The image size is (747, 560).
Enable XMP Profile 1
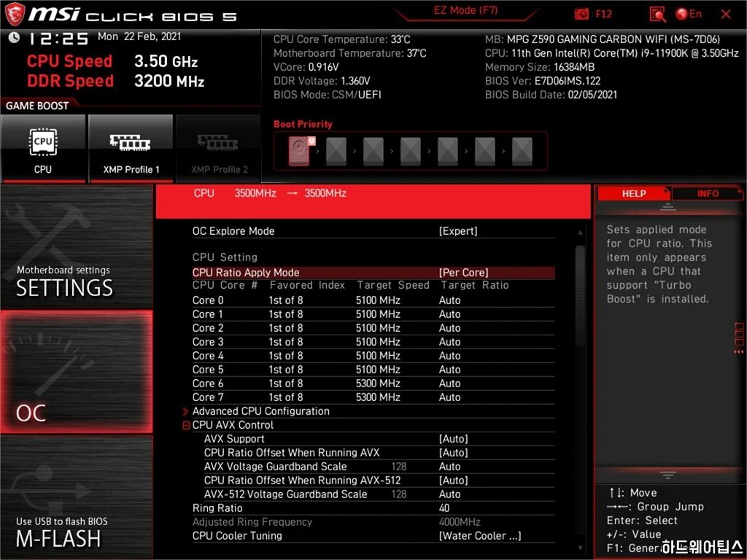[131, 149]
